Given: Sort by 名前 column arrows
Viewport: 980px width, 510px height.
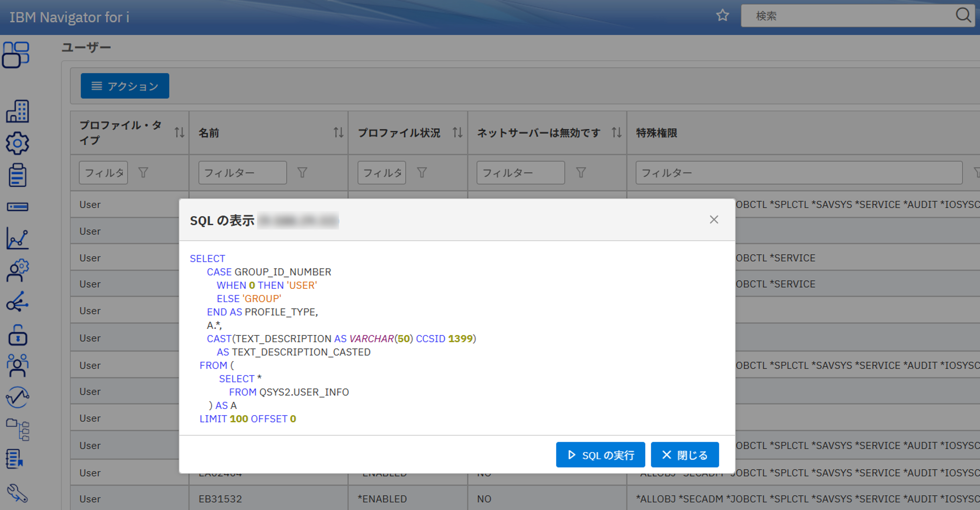Looking at the screenshot, I should tap(338, 133).
